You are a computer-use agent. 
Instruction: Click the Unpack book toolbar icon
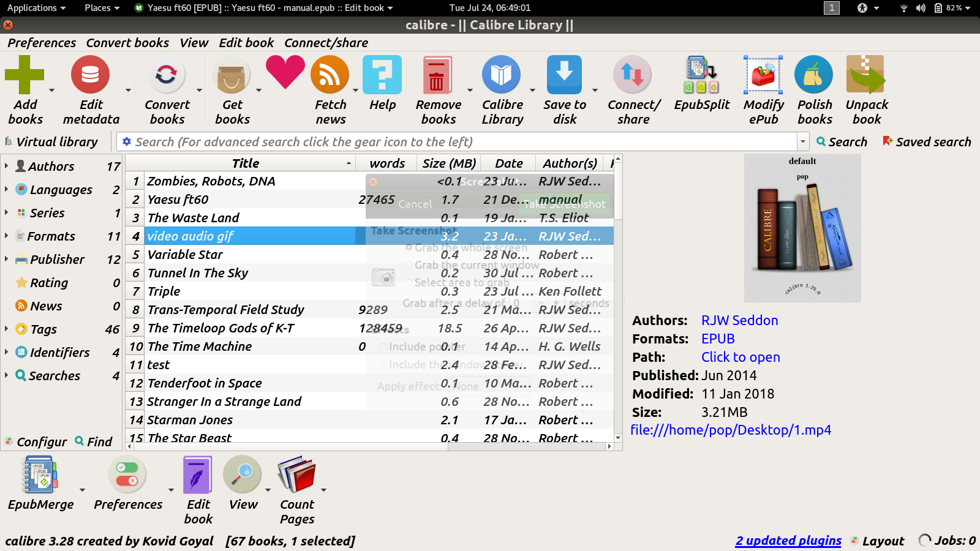pyautogui.click(x=865, y=75)
